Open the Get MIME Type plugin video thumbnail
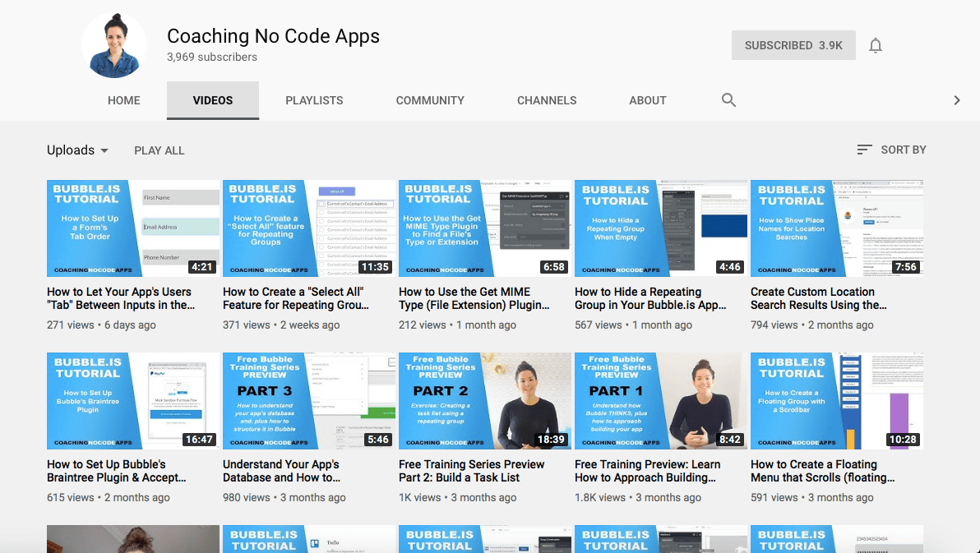The image size is (980, 553). click(484, 228)
